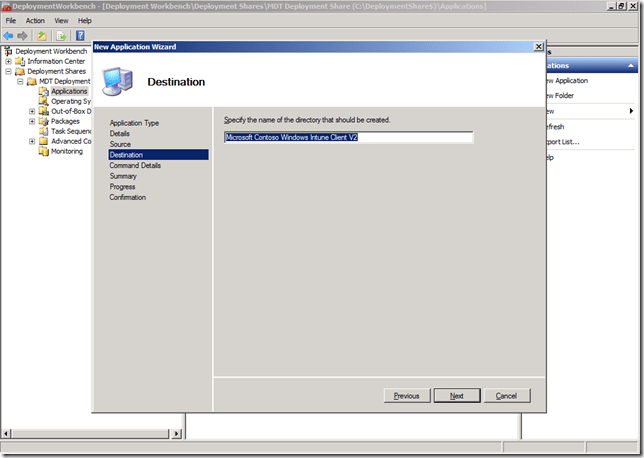Click the Information Center folder icon
The width and height of the screenshot is (644, 458).
pos(20,61)
